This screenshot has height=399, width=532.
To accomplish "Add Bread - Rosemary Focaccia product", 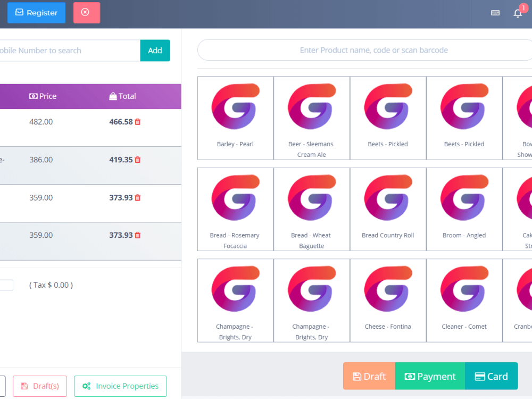I will 236,209.
